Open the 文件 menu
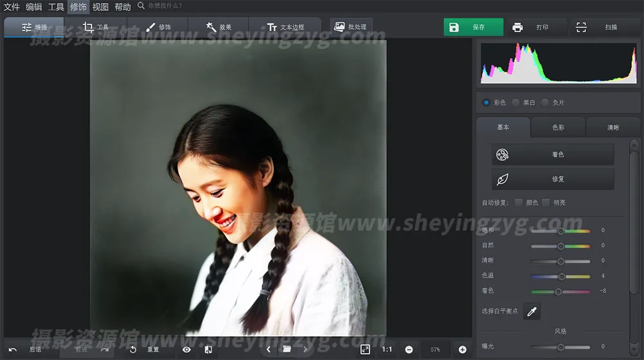 click(x=12, y=6)
